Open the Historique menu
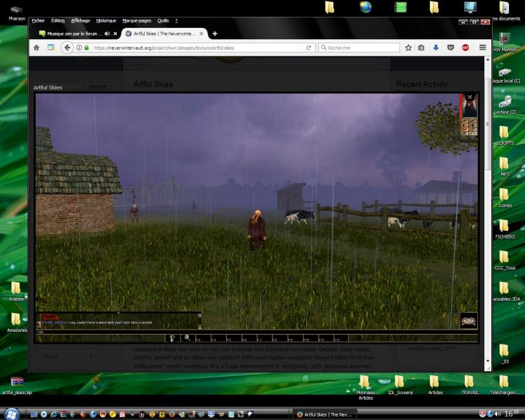 pos(106,21)
